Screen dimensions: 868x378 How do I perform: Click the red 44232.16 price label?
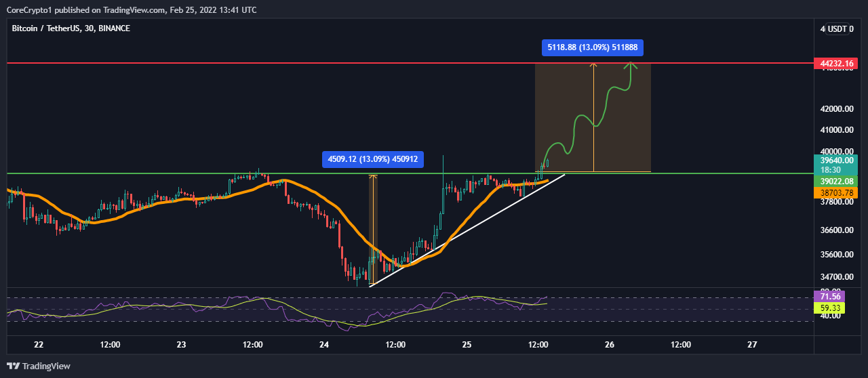[835, 63]
